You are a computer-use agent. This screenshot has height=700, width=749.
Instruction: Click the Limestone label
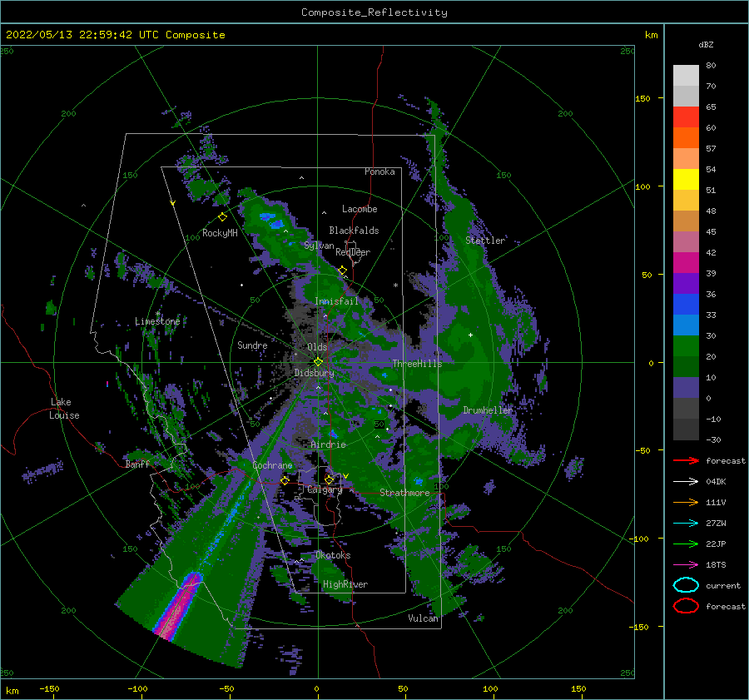tap(157, 321)
